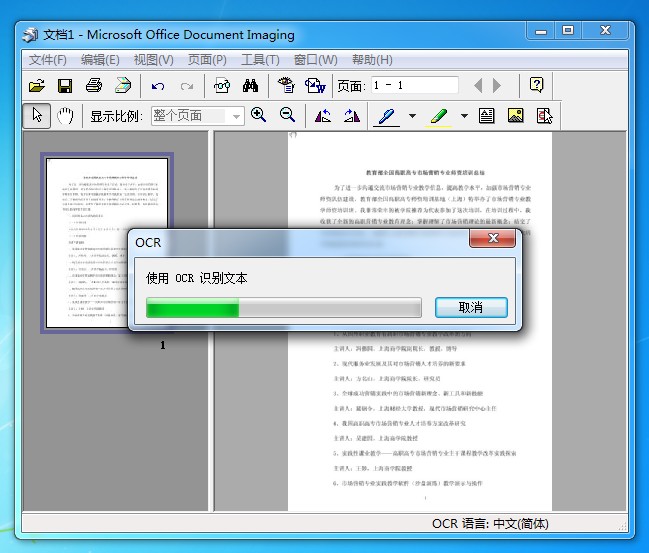Open the Pen options dropdown arrow

coord(412,116)
